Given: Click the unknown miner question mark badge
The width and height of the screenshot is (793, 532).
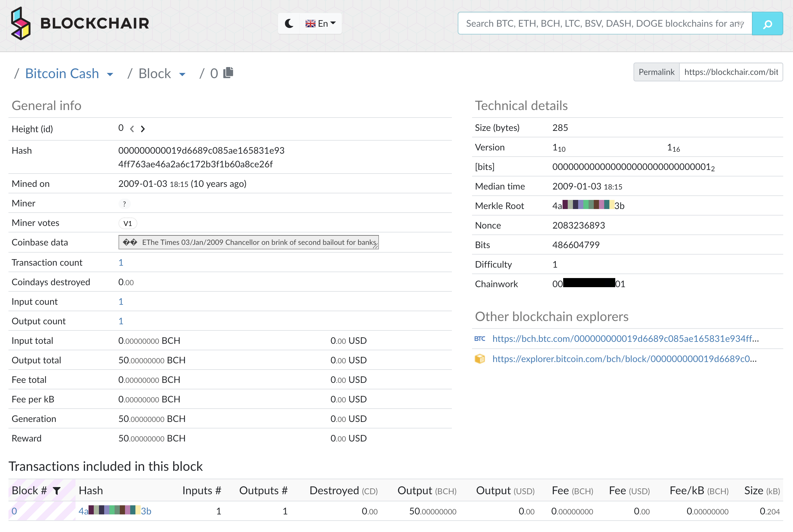Looking at the screenshot, I should pyautogui.click(x=124, y=203).
